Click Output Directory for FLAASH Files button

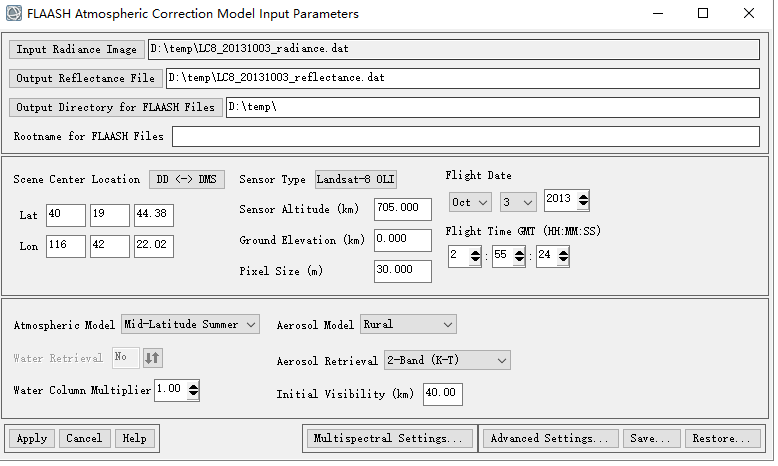(x=115, y=107)
